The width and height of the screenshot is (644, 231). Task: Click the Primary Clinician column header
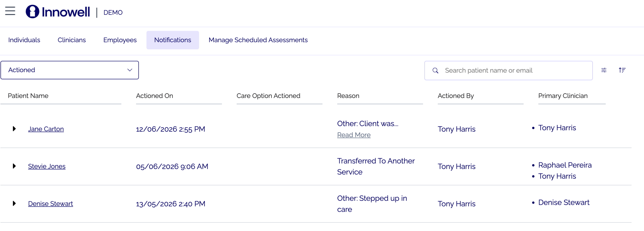tap(563, 96)
